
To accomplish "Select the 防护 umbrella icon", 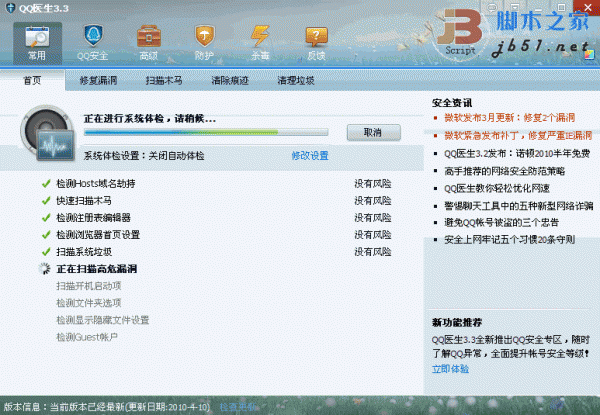I will (x=205, y=42).
